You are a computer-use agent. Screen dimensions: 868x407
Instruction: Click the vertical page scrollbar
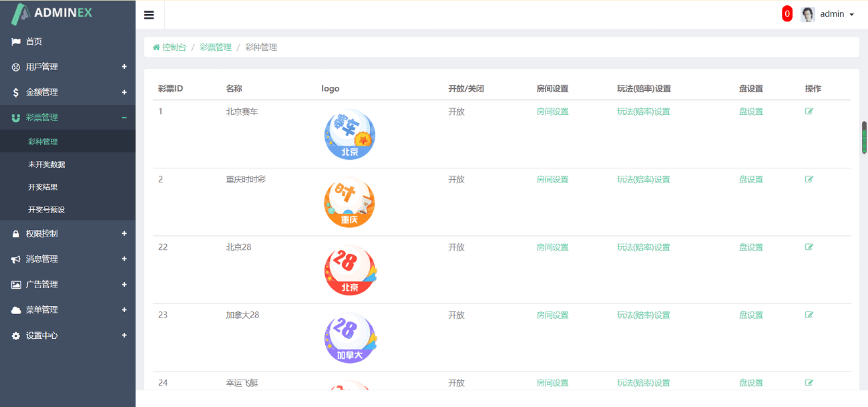pyautogui.click(x=864, y=138)
